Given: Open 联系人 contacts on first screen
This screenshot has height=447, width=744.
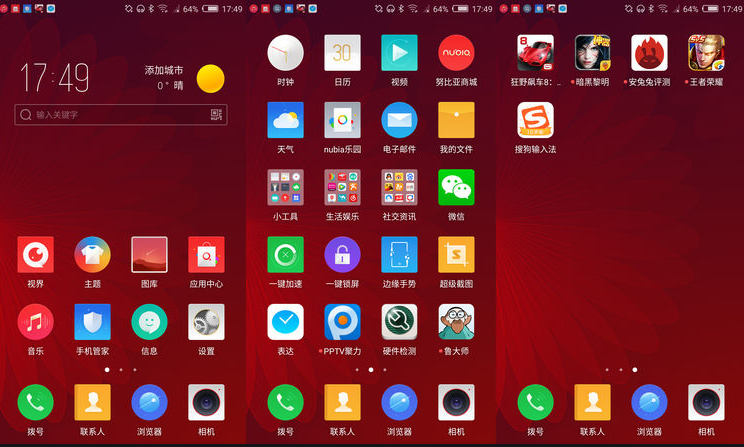Looking at the screenshot, I should pos(93,402).
